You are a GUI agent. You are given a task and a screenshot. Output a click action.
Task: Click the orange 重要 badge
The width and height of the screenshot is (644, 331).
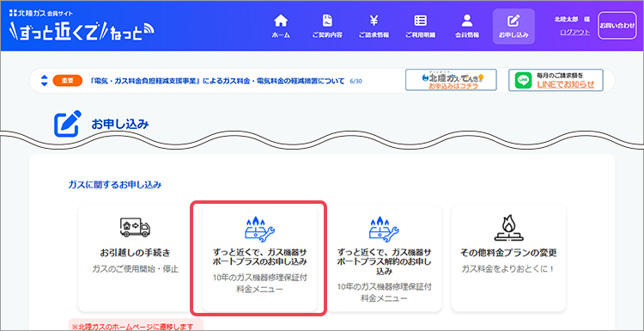pos(68,81)
